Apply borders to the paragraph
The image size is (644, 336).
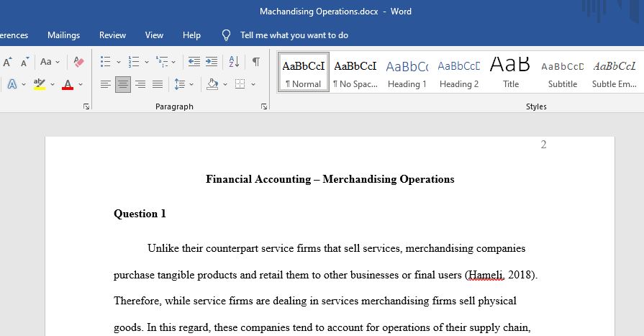click(x=240, y=84)
